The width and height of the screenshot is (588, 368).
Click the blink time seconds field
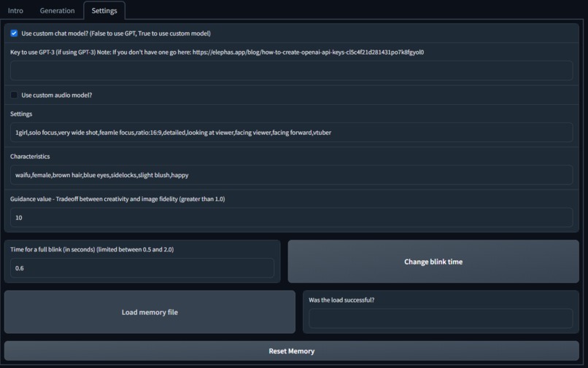(x=142, y=268)
